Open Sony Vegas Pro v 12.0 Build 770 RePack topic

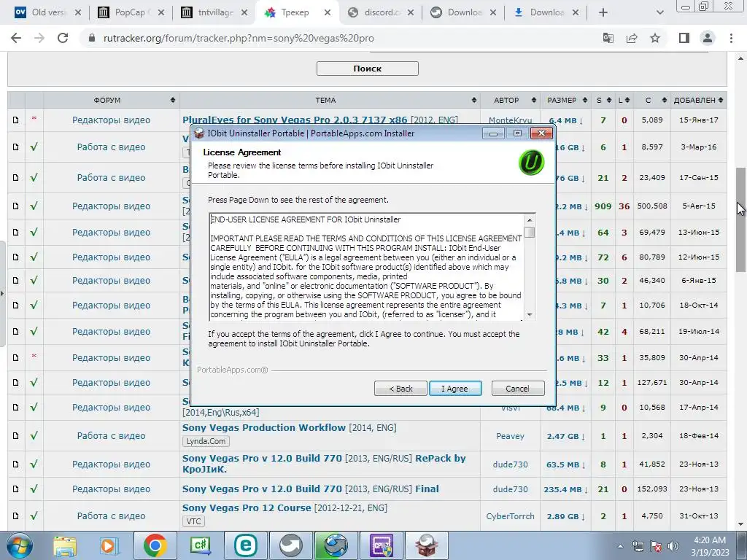tap(324, 464)
